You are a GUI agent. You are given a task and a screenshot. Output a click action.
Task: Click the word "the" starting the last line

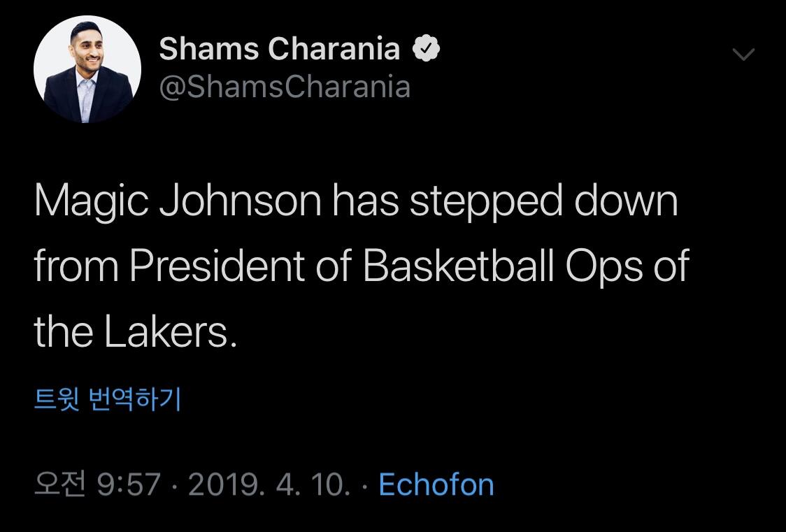64,333
